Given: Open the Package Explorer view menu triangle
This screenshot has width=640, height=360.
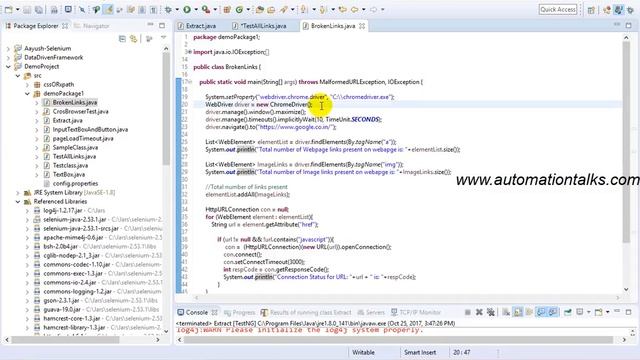Looking at the screenshot, I should (x=163, y=38).
